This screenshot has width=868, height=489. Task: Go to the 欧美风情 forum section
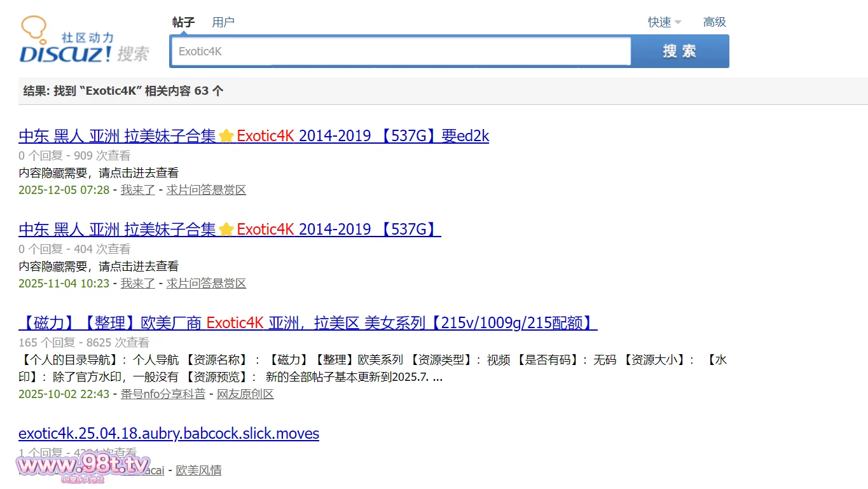[x=198, y=471]
